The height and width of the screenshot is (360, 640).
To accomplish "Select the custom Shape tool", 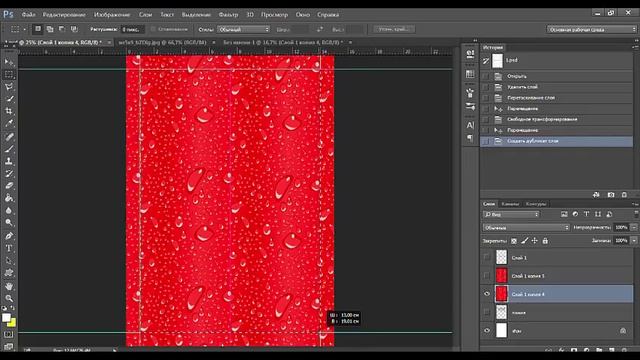I will pyautogui.click(x=9, y=273).
